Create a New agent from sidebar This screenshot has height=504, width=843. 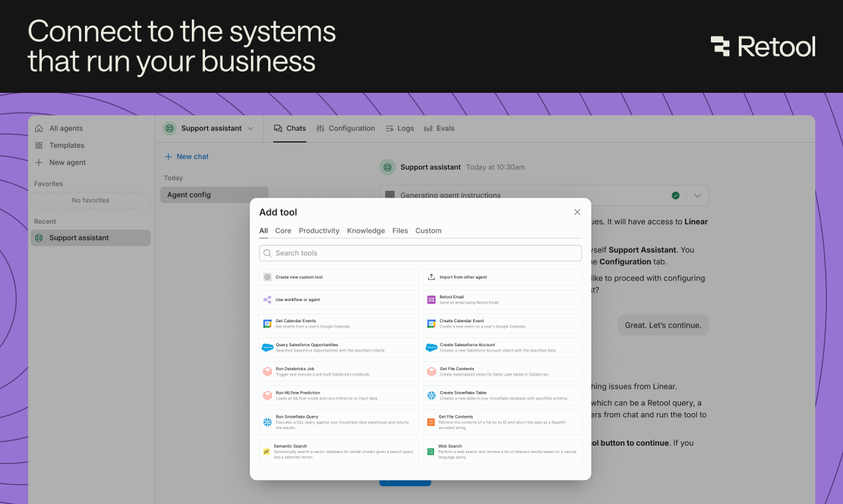60,162
